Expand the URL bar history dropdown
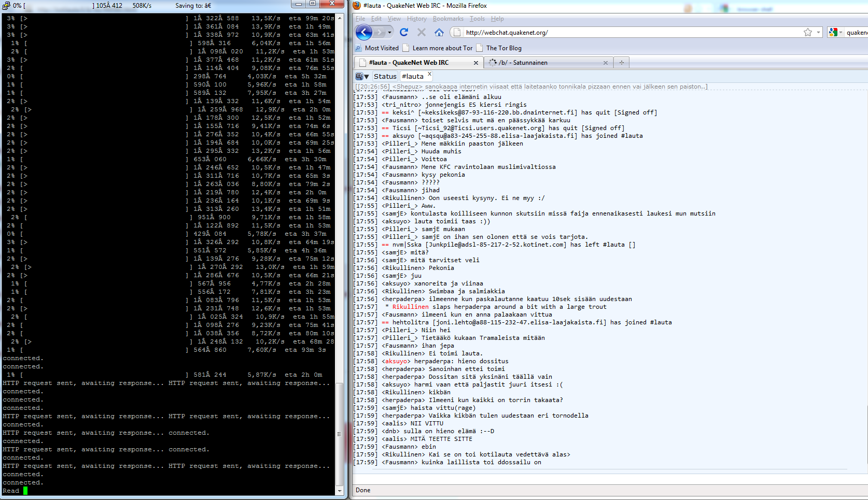868x500 pixels. [x=818, y=32]
